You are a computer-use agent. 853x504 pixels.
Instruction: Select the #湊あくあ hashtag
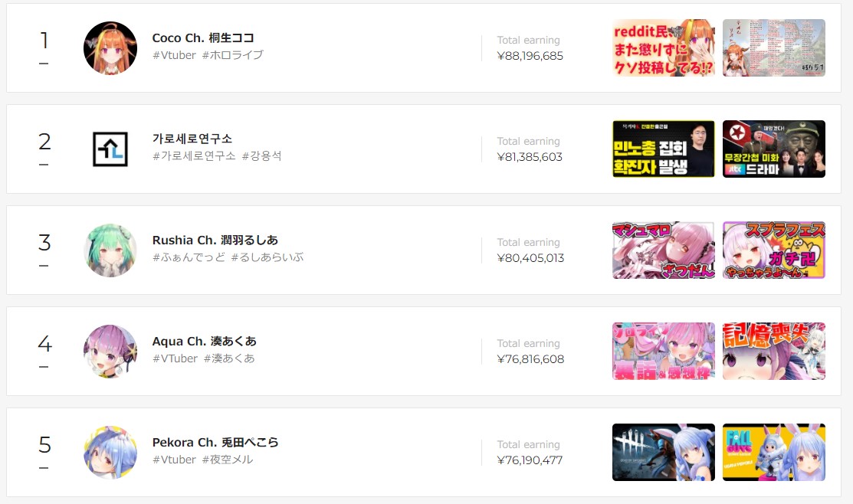coord(229,358)
